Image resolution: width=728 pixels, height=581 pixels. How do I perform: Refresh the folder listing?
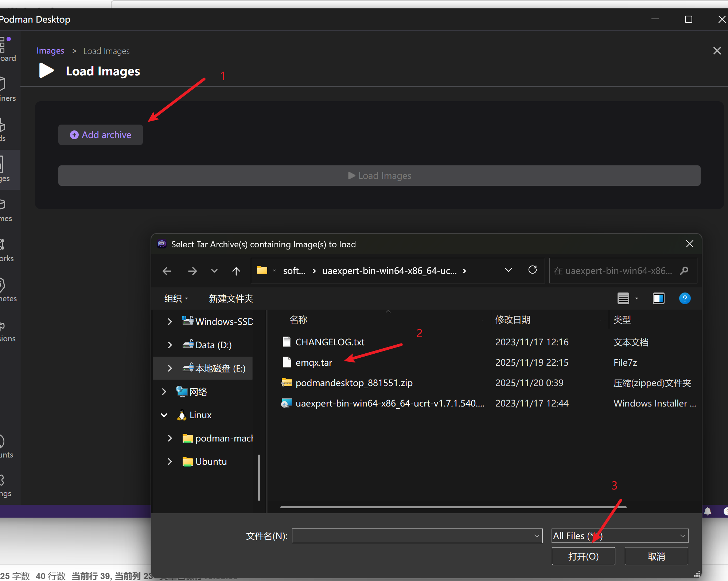[532, 270]
